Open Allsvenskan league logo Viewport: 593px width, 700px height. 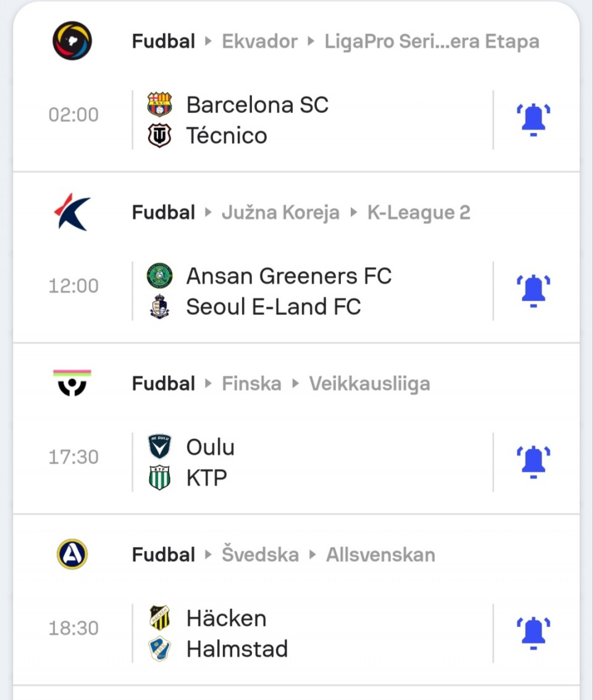(x=72, y=554)
